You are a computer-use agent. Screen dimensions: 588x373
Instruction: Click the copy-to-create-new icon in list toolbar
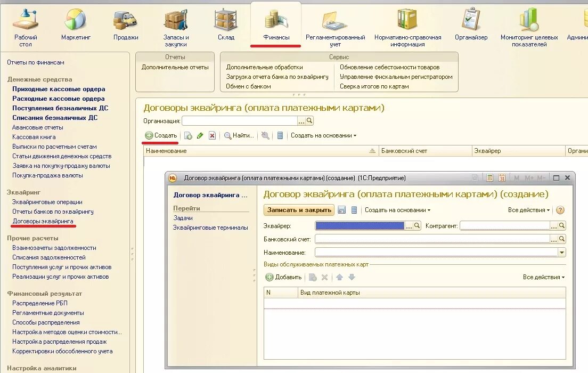(x=188, y=135)
